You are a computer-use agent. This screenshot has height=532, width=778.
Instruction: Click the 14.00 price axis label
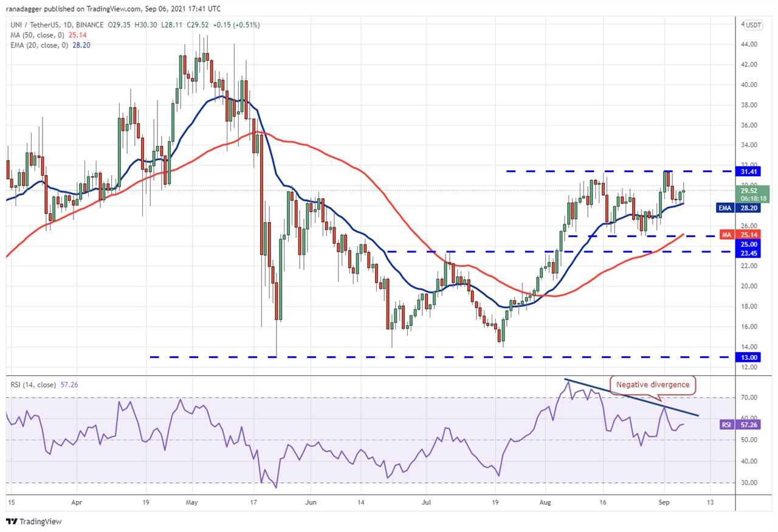(x=748, y=347)
